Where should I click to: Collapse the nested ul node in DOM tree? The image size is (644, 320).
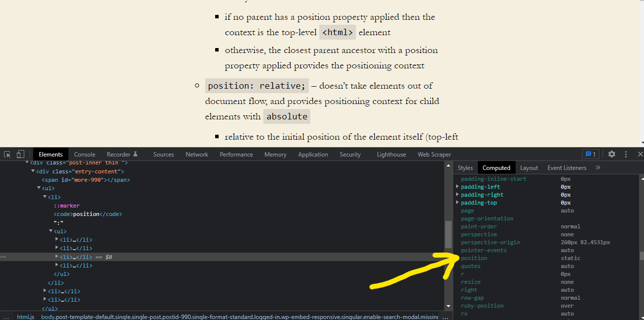pos(51,231)
